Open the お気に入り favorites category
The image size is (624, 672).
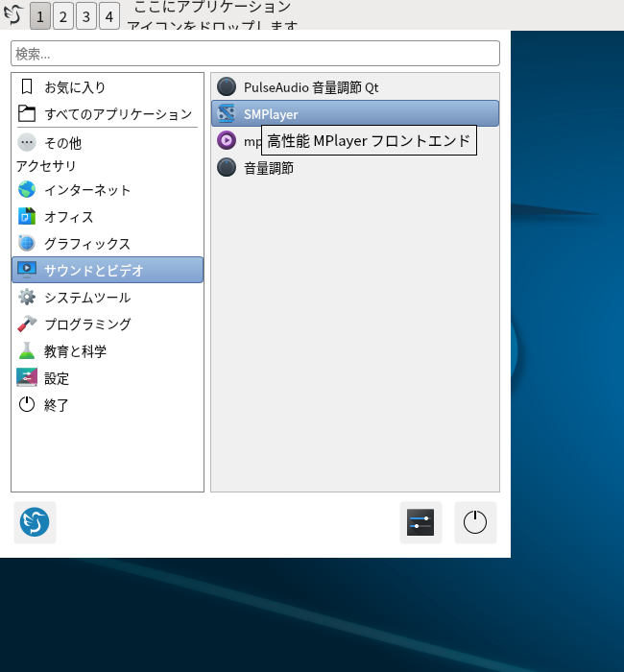[x=108, y=87]
